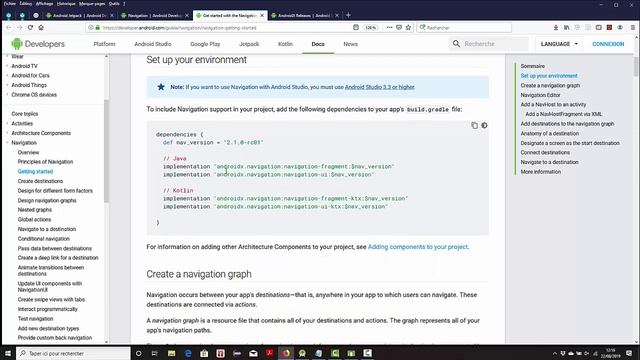Viewport: 640px width, 360px height.
Task: Reset the page zoom level badge
Action: pos(370,27)
